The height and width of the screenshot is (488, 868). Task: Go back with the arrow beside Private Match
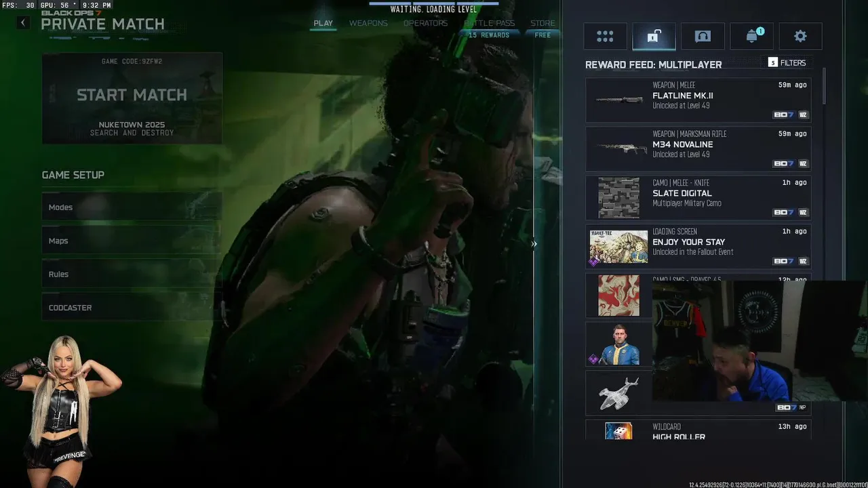point(23,22)
